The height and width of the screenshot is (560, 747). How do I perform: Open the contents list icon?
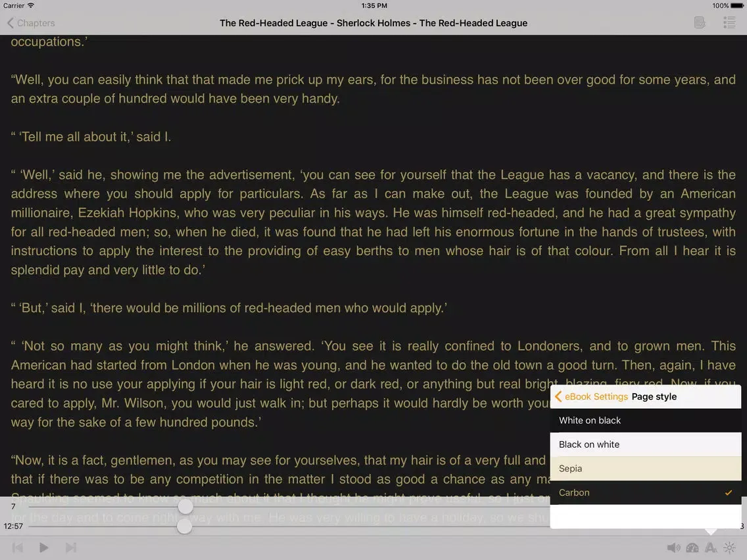click(729, 22)
